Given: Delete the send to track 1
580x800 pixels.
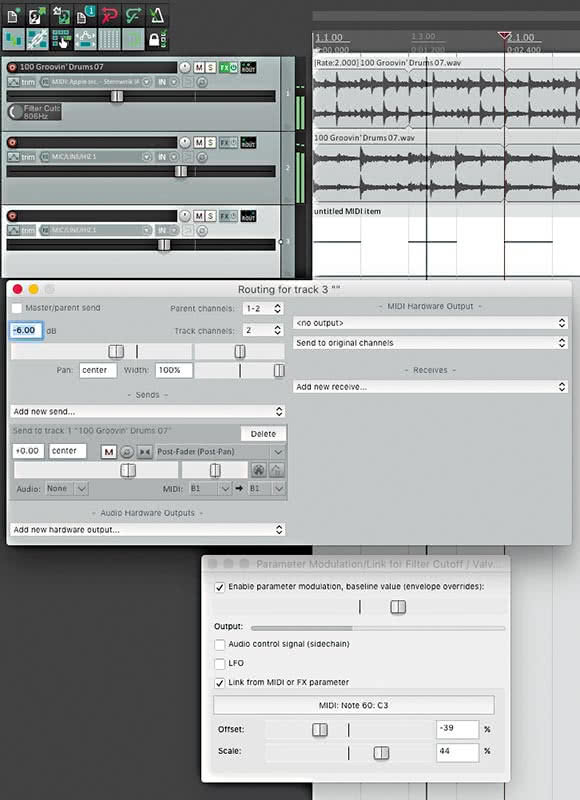Looking at the screenshot, I should (x=263, y=434).
